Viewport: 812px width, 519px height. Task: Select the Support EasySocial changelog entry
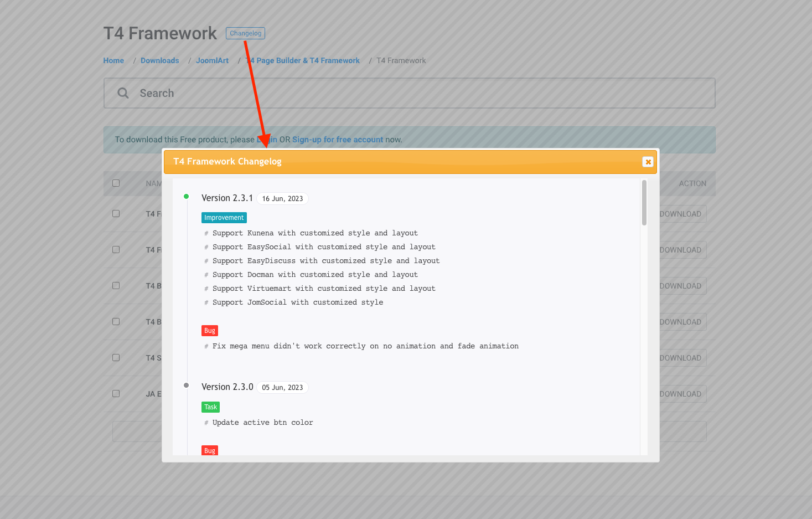tap(324, 247)
